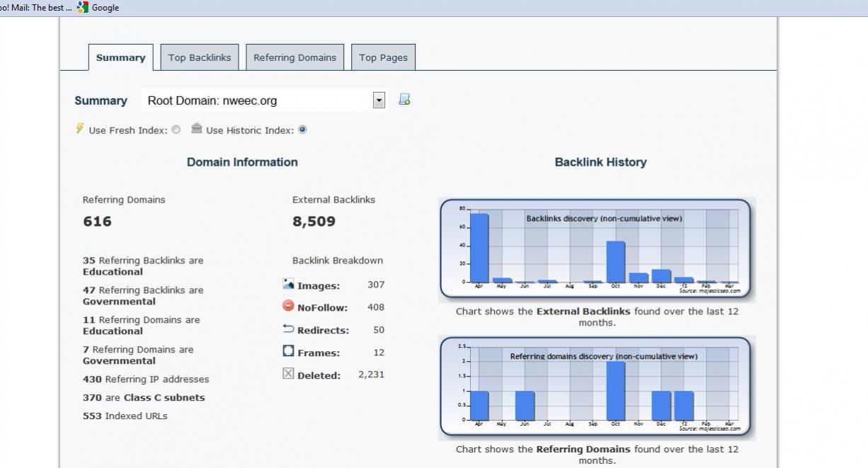Click the lightning bolt Fresh Index icon

[x=80, y=129]
